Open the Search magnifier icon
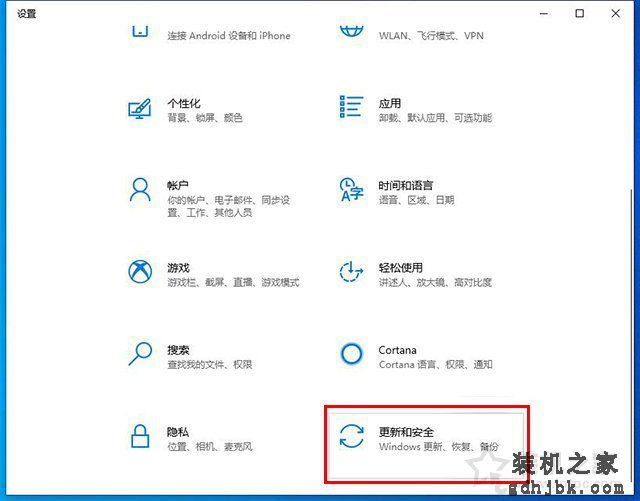 click(x=140, y=354)
